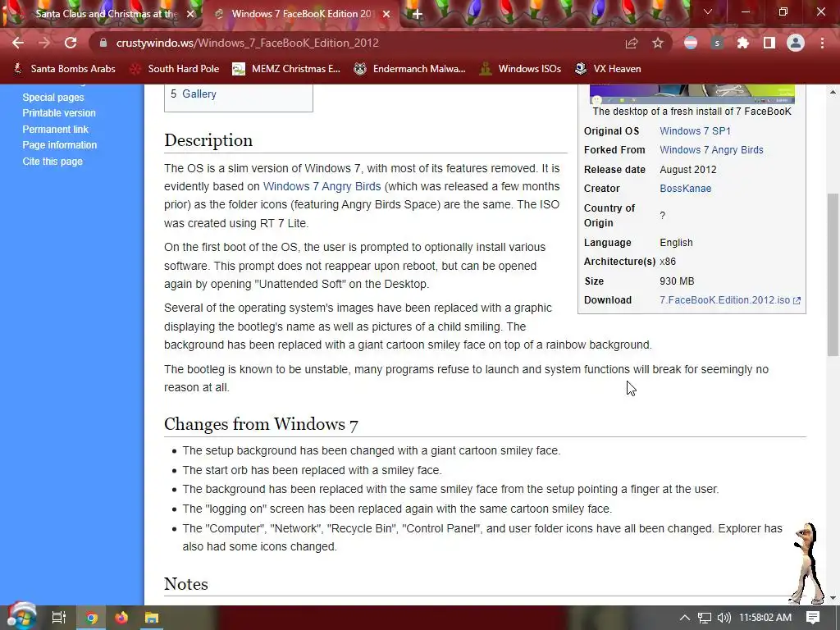
Task: View site security lock info
Action: pyautogui.click(x=103, y=43)
